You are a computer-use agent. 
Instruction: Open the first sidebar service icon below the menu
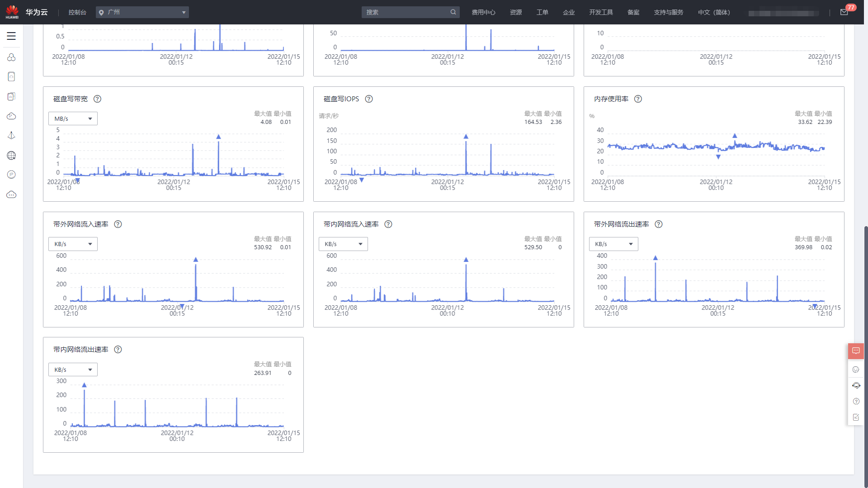click(11, 57)
